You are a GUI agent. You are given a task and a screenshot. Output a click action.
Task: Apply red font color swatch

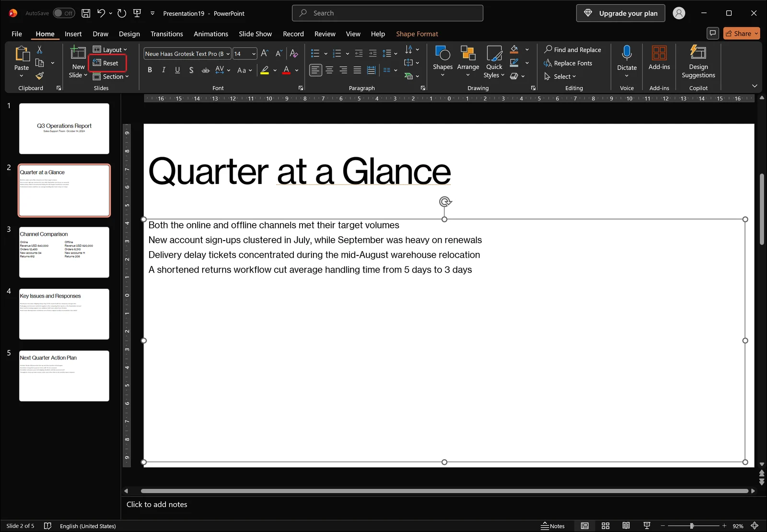coord(286,70)
